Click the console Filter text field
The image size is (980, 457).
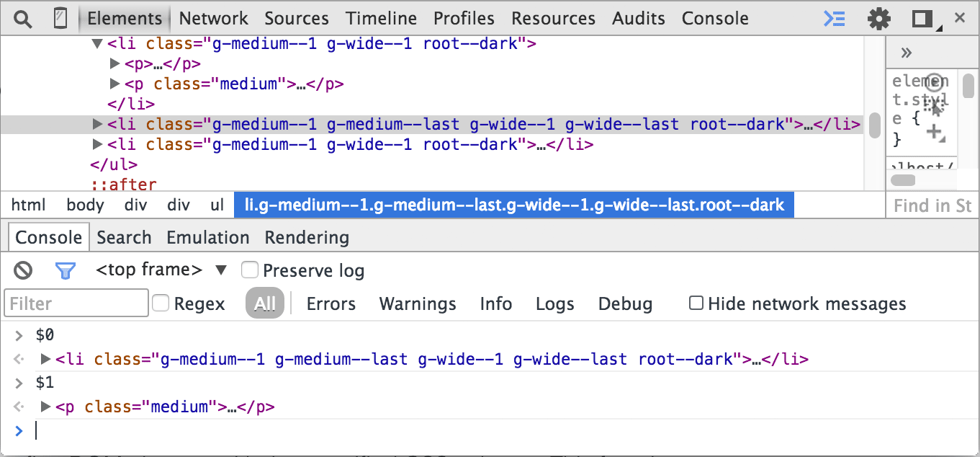(x=76, y=303)
